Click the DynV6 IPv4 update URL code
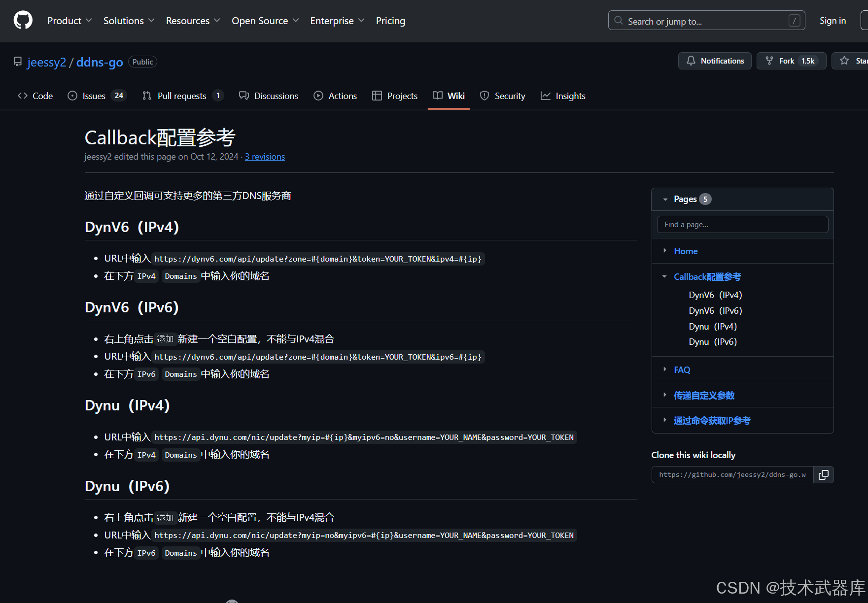The height and width of the screenshot is (603, 868). 318,259
